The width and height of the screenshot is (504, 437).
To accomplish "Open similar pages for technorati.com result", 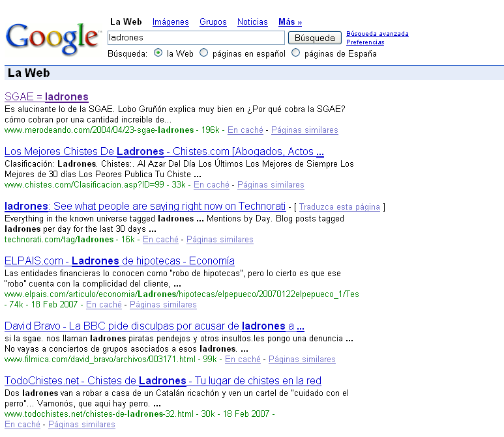I will click(x=220, y=239).
